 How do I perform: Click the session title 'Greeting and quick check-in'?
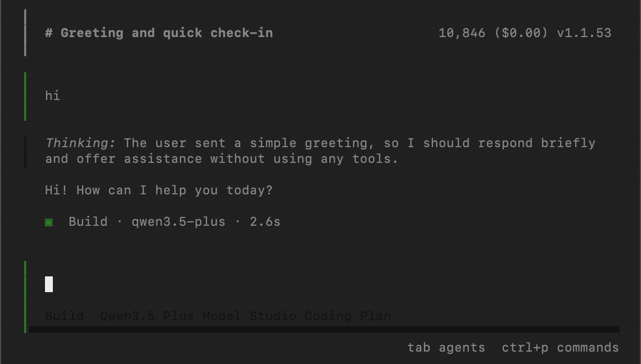(x=166, y=33)
